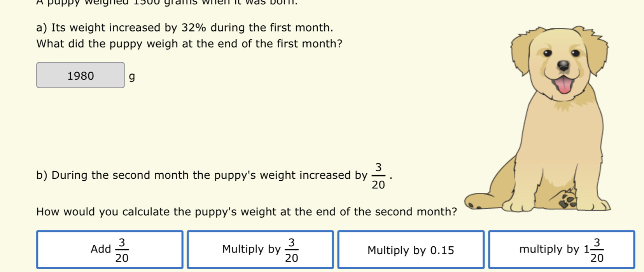Viewport: 644px width, 272px height.
Task: Click the "How would you calculate" question line
Action: (246, 212)
